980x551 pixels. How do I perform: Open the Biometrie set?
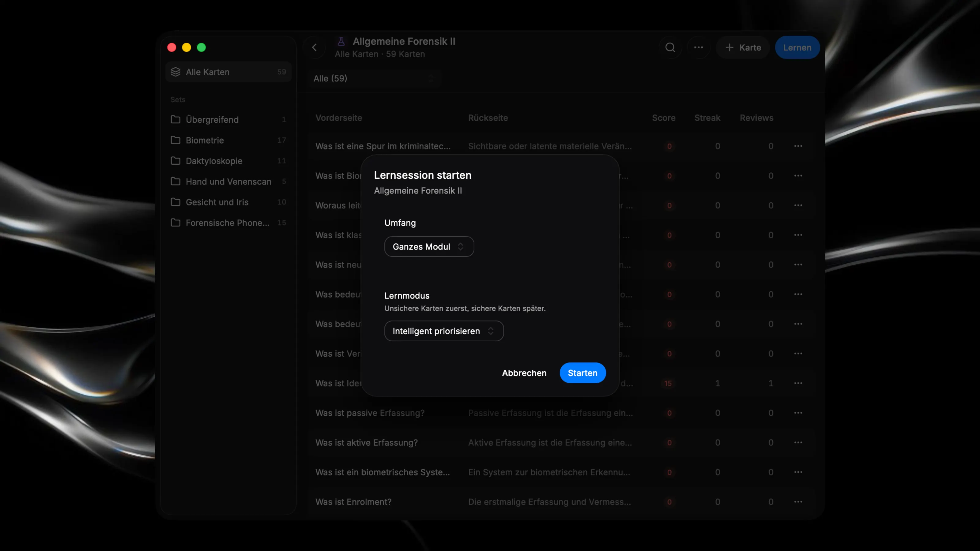[x=228, y=140]
